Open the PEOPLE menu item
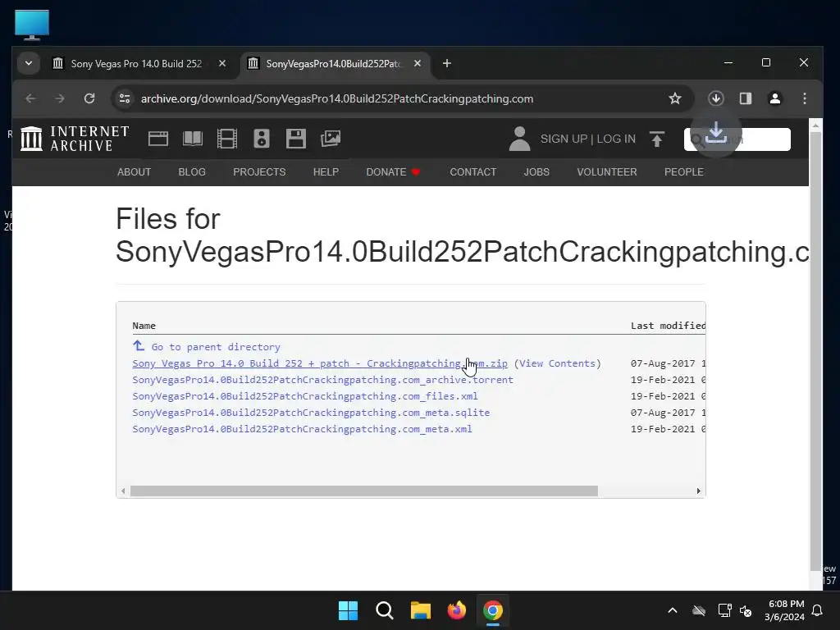840x630 pixels. tap(684, 172)
